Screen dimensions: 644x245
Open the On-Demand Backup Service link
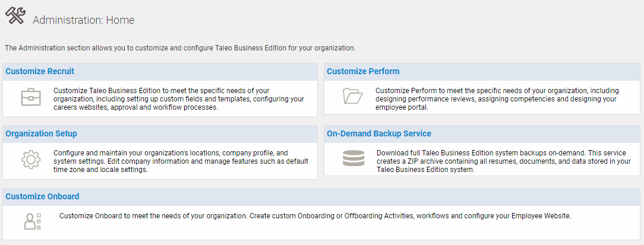[x=379, y=133]
